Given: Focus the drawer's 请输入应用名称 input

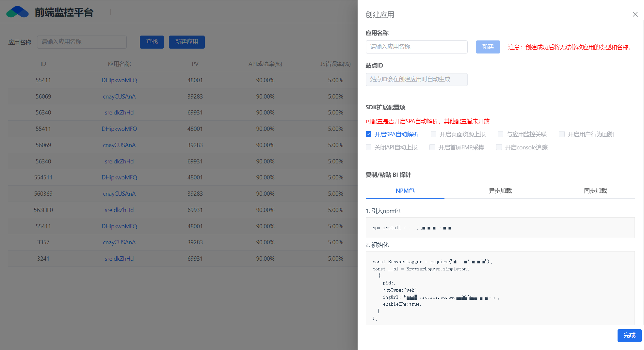Looking at the screenshot, I should 416,47.
